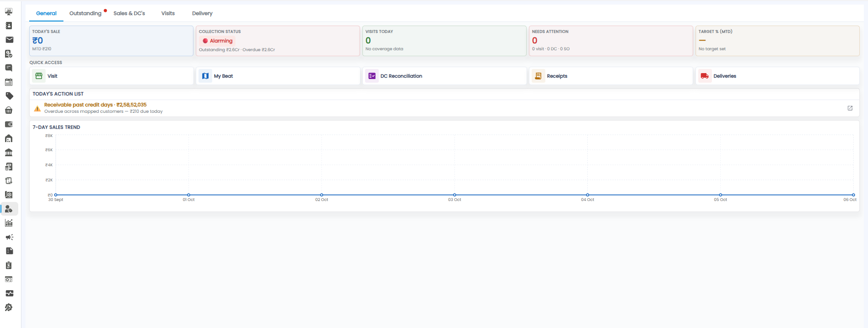Switch to the Visits tab
868x328 pixels.
[168, 13]
